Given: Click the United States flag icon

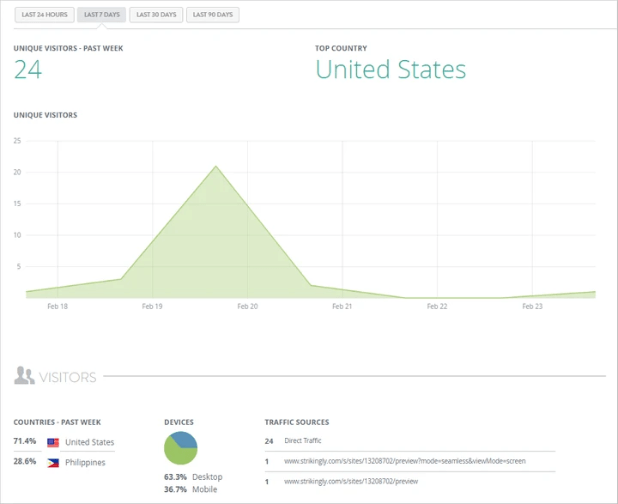Looking at the screenshot, I should (x=53, y=442).
